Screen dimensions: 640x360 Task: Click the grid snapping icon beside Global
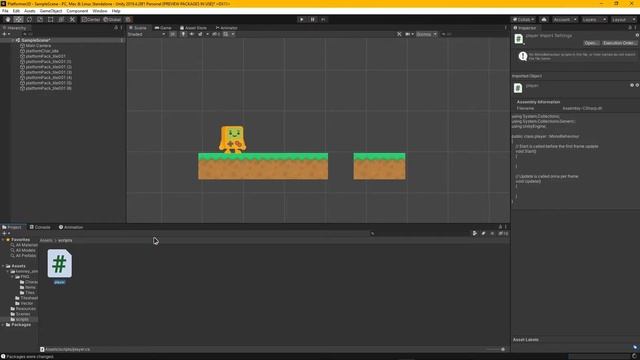click(128, 20)
